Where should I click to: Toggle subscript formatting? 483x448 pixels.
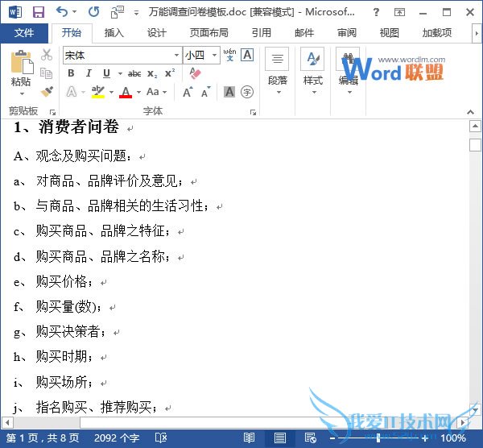152,73
